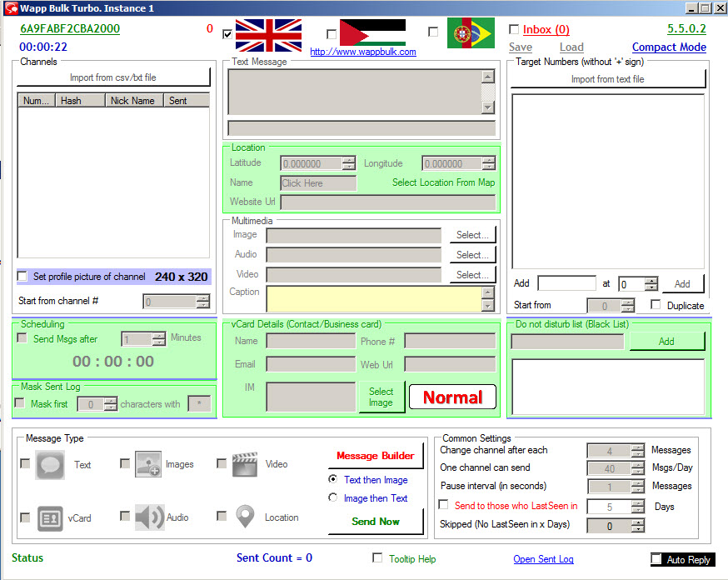The image size is (728, 580).
Task: Check the Portuguese flag language checkbox
Action: (x=433, y=32)
